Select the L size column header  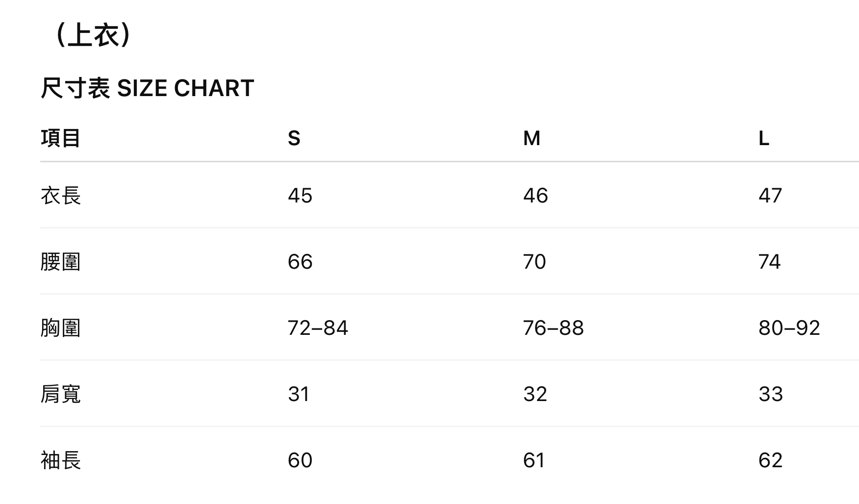764,138
